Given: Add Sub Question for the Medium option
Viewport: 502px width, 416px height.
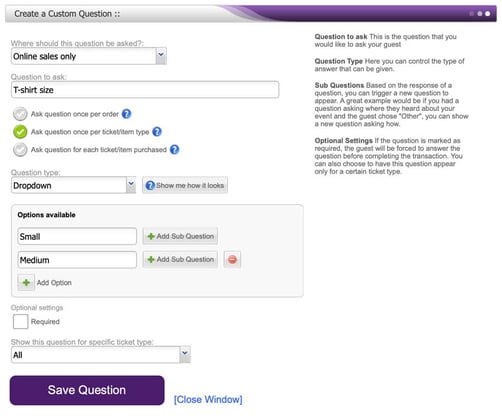Looking at the screenshot, I should click(x=180, y=259).
